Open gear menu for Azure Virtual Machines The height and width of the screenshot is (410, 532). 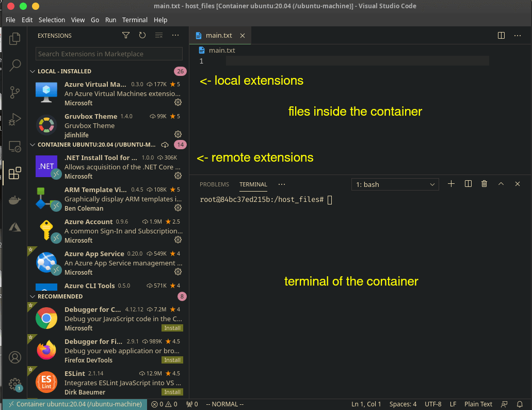(178, 102)
